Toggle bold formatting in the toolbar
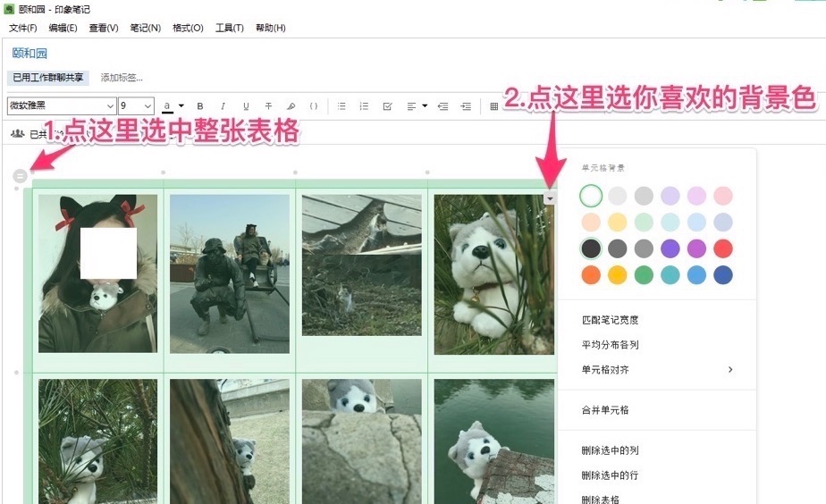This screenshot has width=826, height=504. coord(200,106)
